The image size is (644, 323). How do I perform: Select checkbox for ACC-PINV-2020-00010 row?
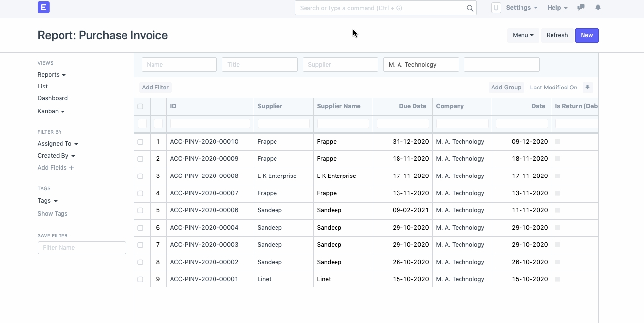pos(140,142)
